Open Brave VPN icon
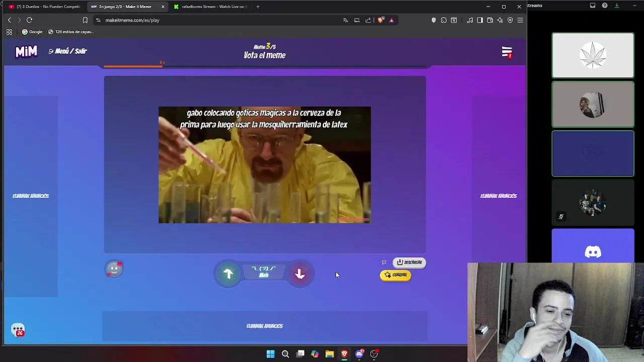This screenshot has height=362, width=644. (x=510, y=20)
